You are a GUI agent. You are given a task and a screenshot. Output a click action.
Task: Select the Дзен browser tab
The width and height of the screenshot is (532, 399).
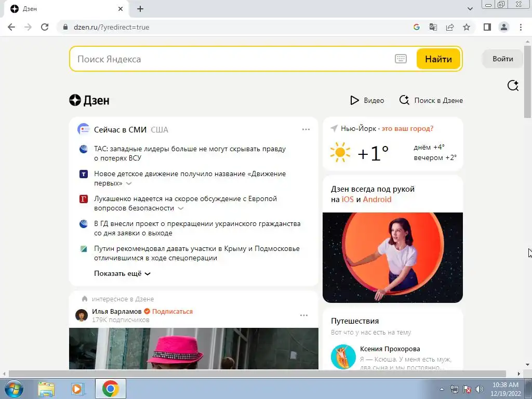pos(66,9)
